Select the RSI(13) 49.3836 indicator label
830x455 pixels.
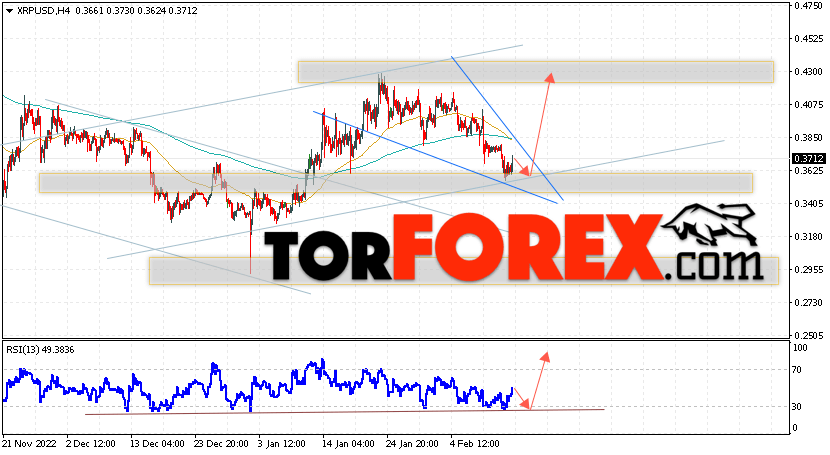tap(40, 350)
